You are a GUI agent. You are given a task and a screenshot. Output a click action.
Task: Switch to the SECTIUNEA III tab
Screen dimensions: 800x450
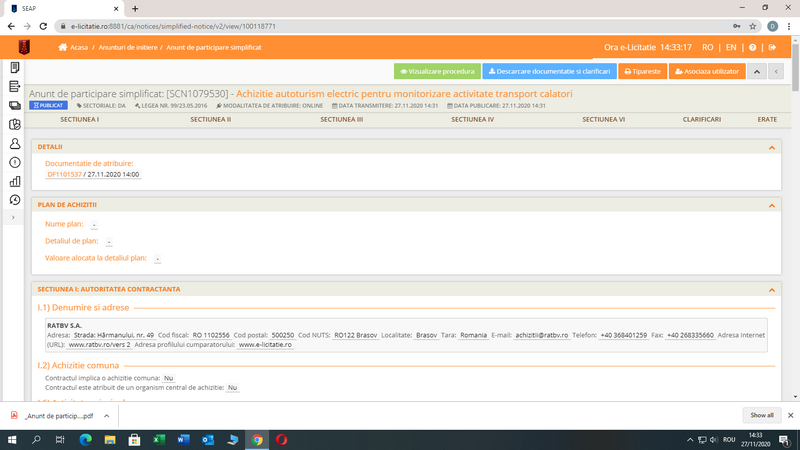[341, 119]
